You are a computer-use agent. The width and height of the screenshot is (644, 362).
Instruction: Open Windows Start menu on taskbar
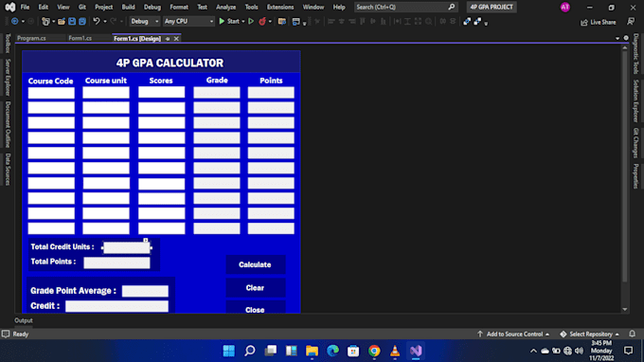(x=229, y=351)
